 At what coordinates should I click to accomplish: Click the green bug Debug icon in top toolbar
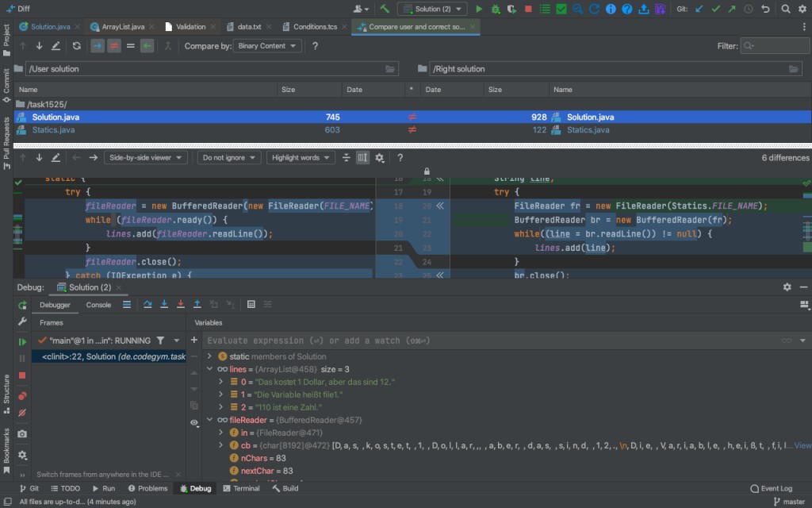click(496, 9)
